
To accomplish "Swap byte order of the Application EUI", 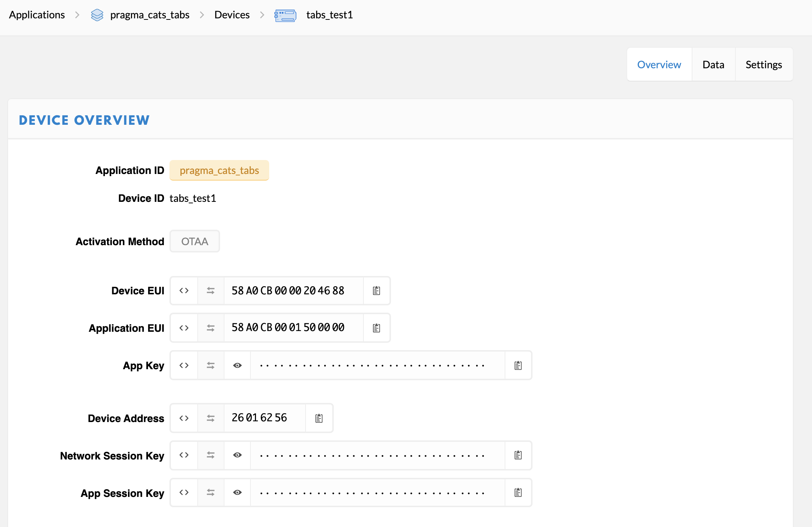I will point(211,328).
